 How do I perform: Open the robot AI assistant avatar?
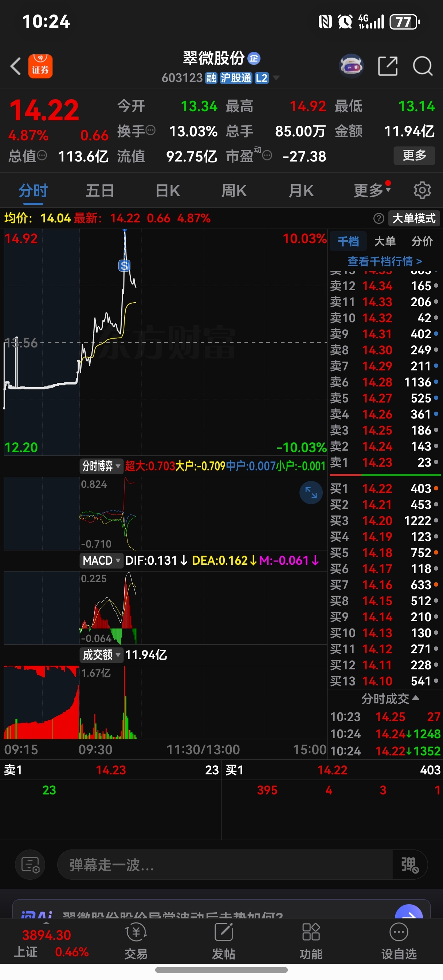coord(351,66)
